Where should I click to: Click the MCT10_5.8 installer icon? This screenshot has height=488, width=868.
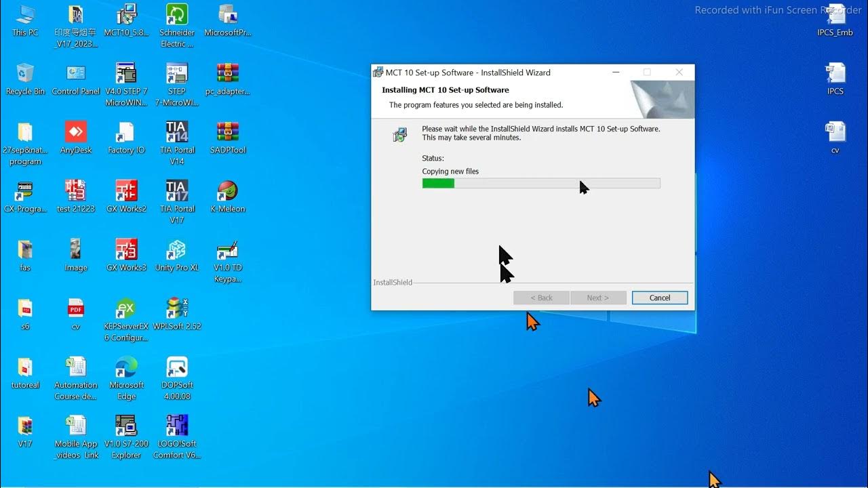127,20
